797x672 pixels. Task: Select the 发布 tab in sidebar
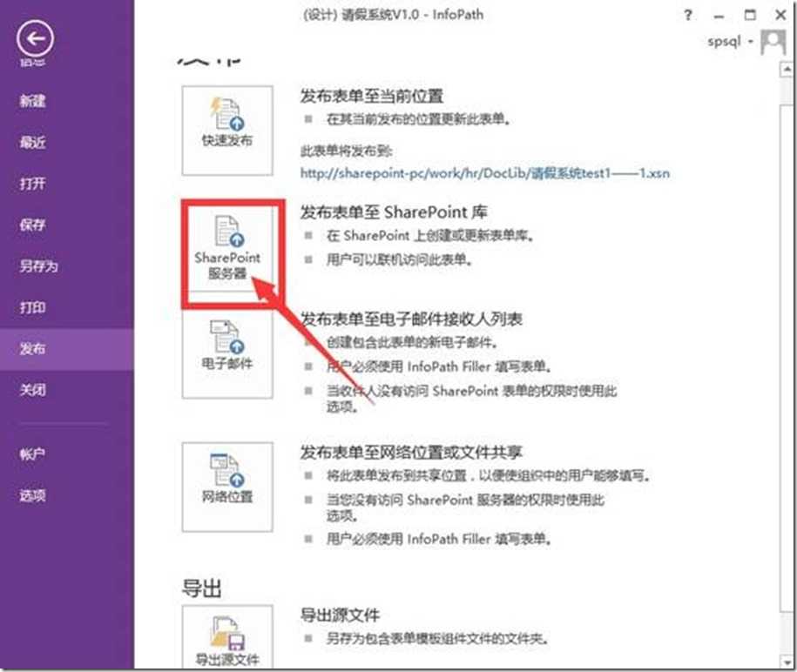[67, 349]
